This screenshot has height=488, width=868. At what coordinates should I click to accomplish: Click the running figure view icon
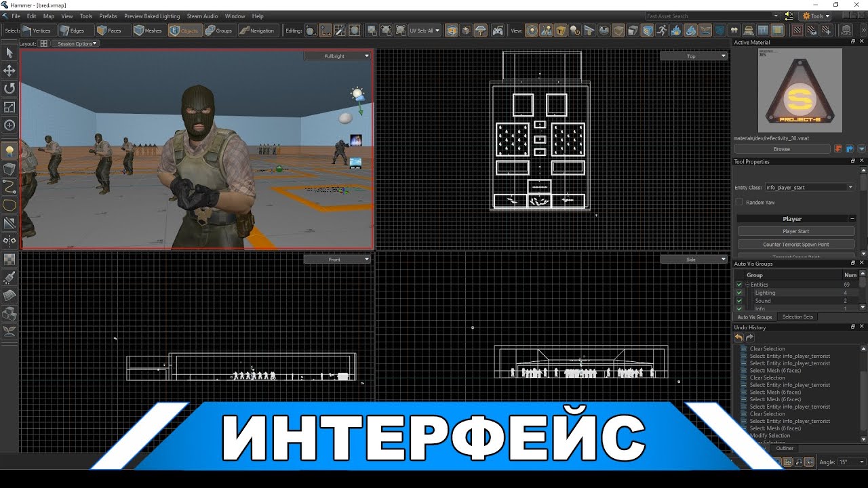tap(661, 30)
